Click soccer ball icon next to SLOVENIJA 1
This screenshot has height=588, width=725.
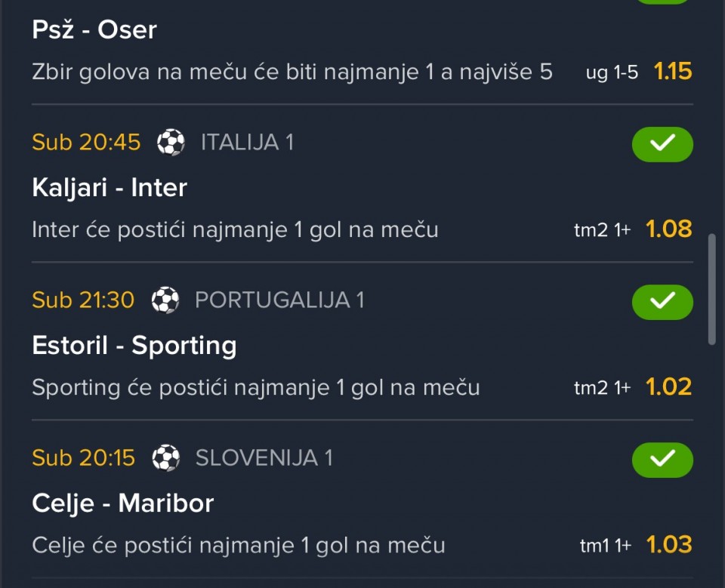[165, 458]
